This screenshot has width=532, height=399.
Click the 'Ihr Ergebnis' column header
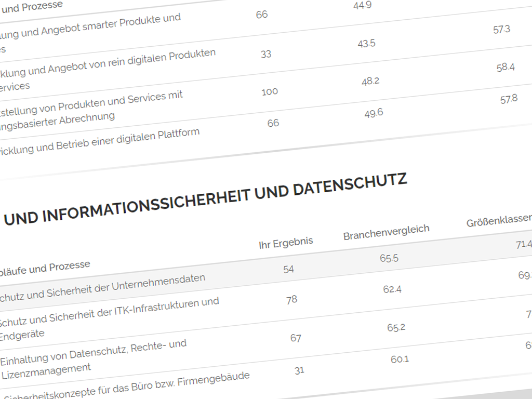[286, 242]
